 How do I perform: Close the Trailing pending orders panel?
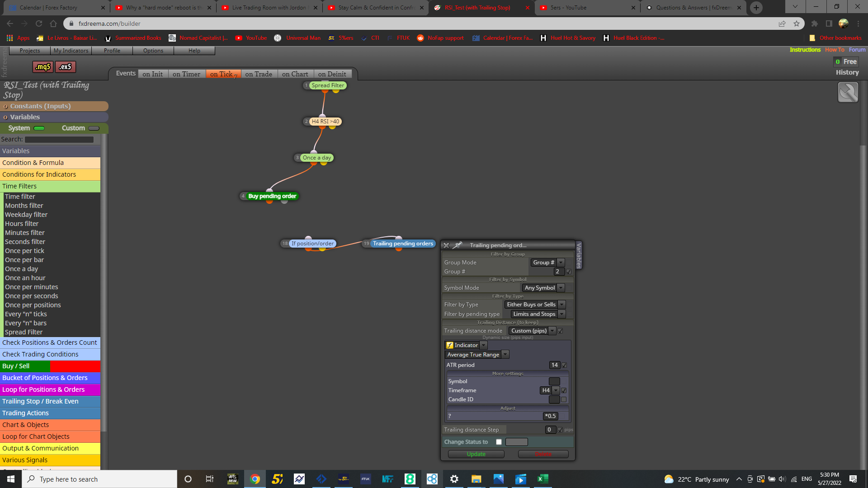(x=446, y=245)
